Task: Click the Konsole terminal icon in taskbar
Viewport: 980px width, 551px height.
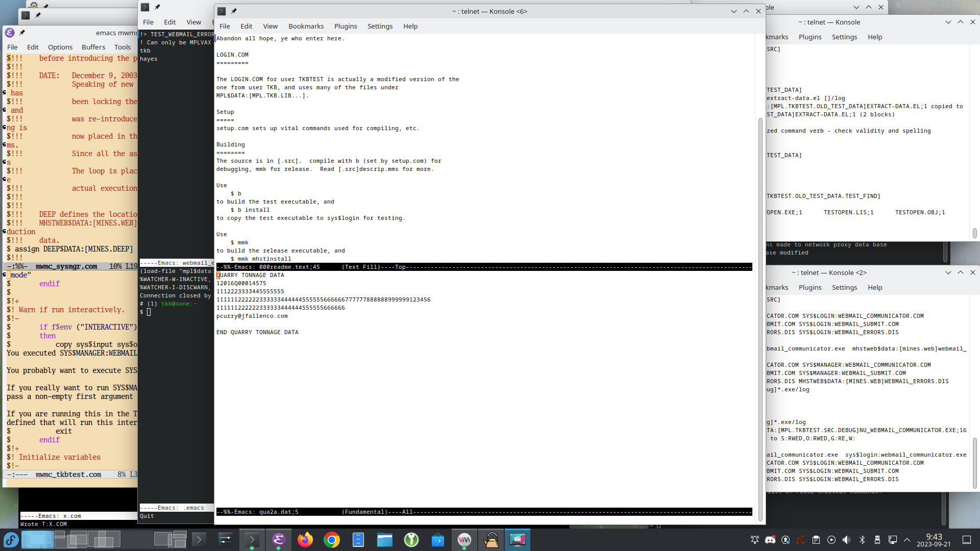Action: click(x=252, y=540)
